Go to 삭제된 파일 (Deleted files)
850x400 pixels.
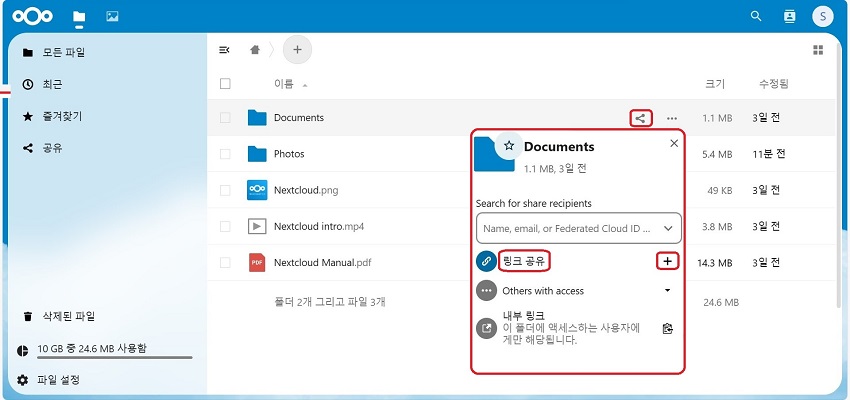tap(67, 316)
